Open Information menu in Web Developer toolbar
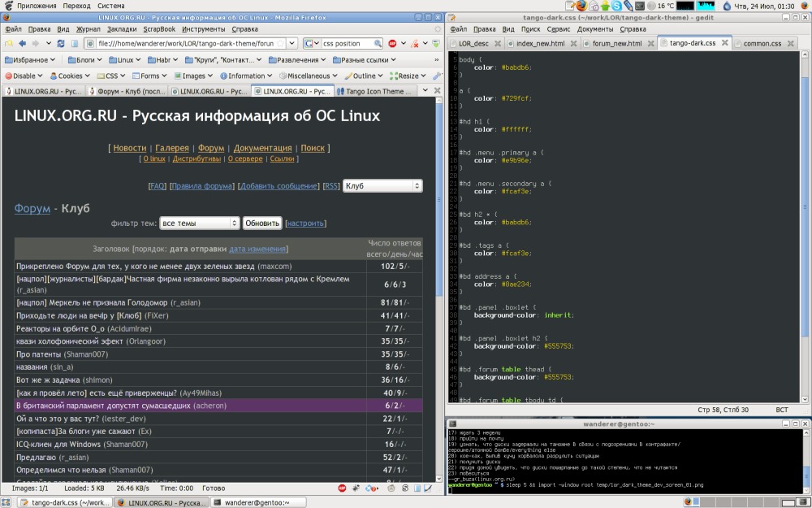 click(246, 76)
